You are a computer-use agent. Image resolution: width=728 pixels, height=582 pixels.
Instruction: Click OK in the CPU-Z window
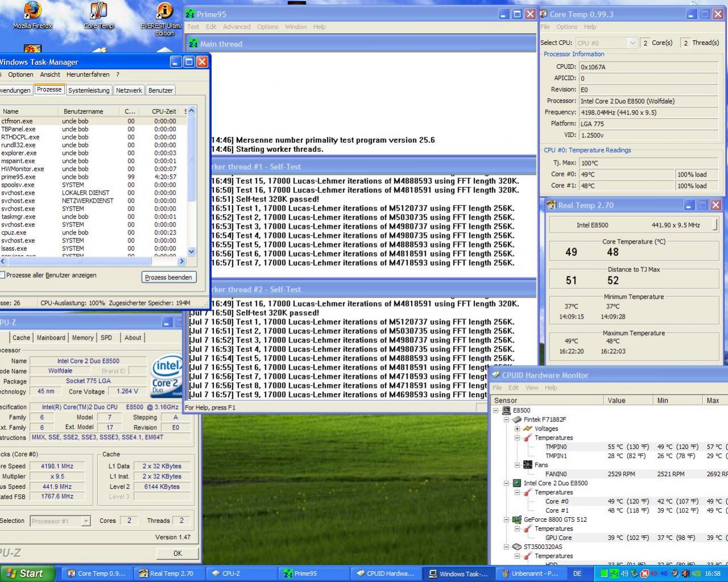click(x=178, y=553)
